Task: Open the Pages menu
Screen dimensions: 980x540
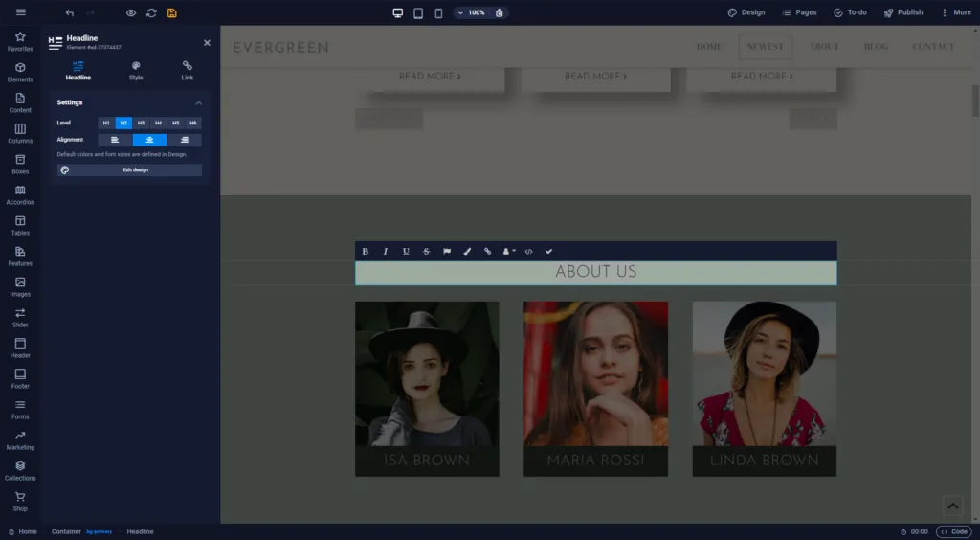Action: (799, 12)
